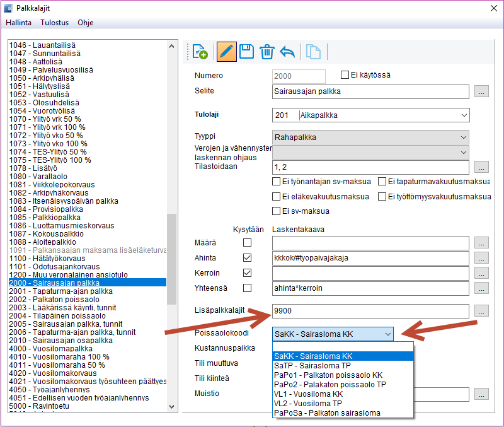Toggle the 'Ei eläkevakuutusmaksua' checkbox

coord(277,196)
